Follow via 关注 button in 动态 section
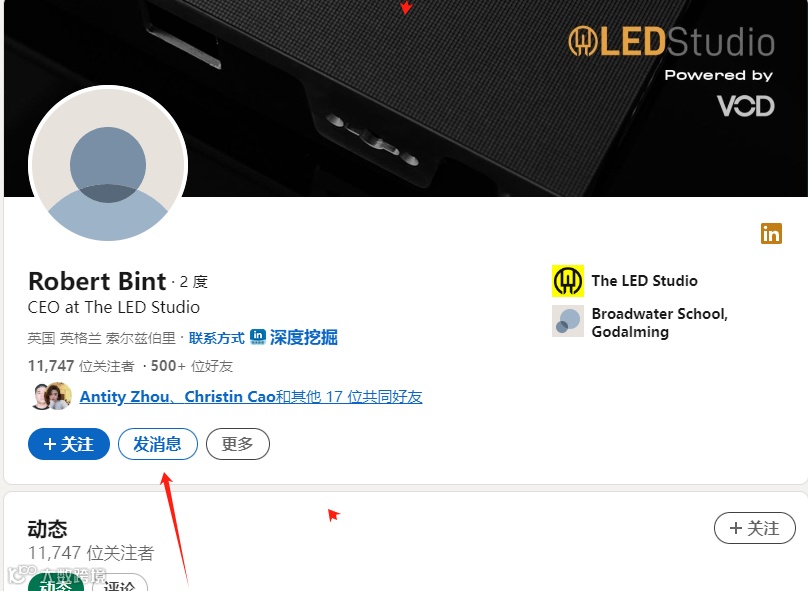 click(754, 528)
